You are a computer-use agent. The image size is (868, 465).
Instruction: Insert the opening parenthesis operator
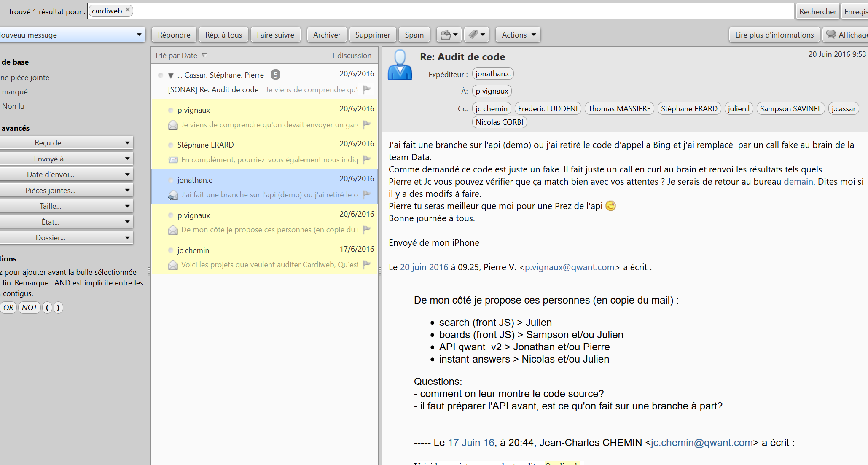(x=47, y=307)
